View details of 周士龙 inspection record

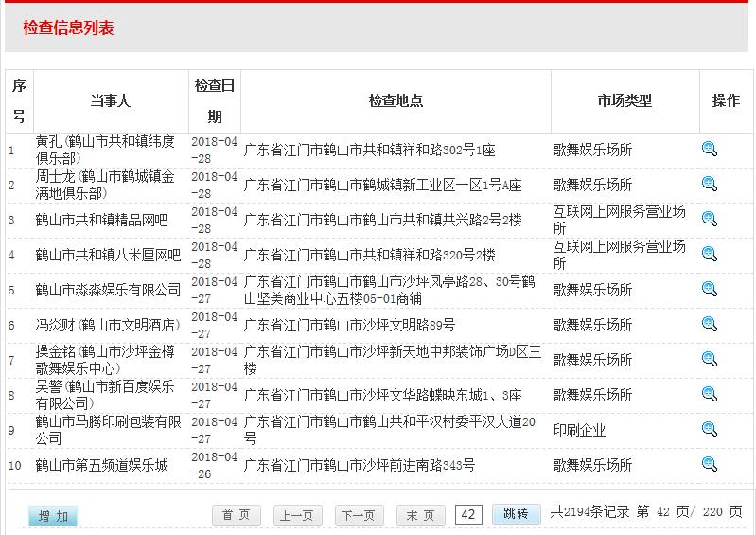pos(709,184)
